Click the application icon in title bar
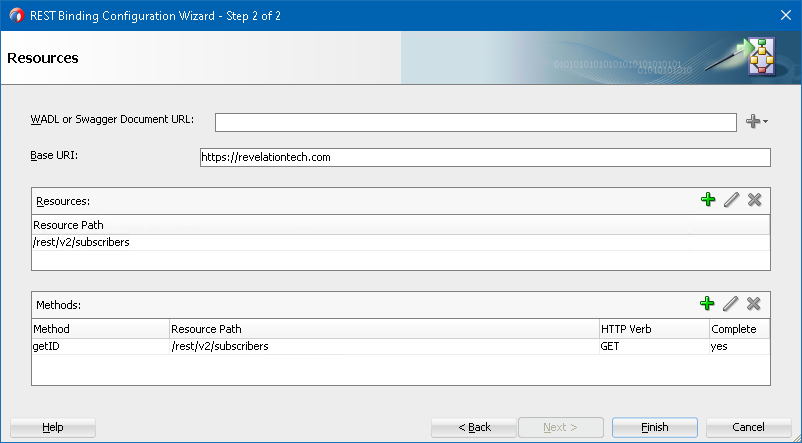The height and width of the screenshot is (443, 802). click(x=15, y=14)
